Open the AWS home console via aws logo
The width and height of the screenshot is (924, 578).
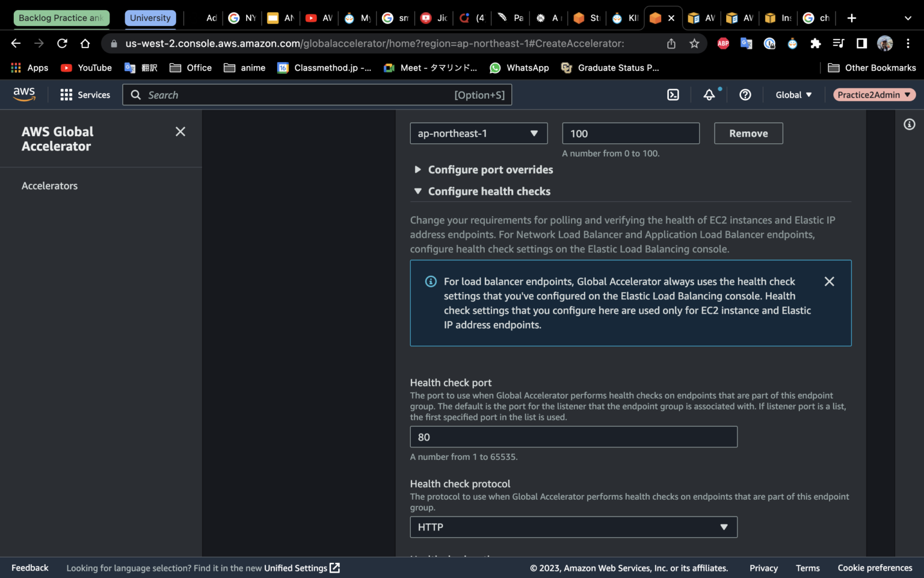click(x=23, y=95)
